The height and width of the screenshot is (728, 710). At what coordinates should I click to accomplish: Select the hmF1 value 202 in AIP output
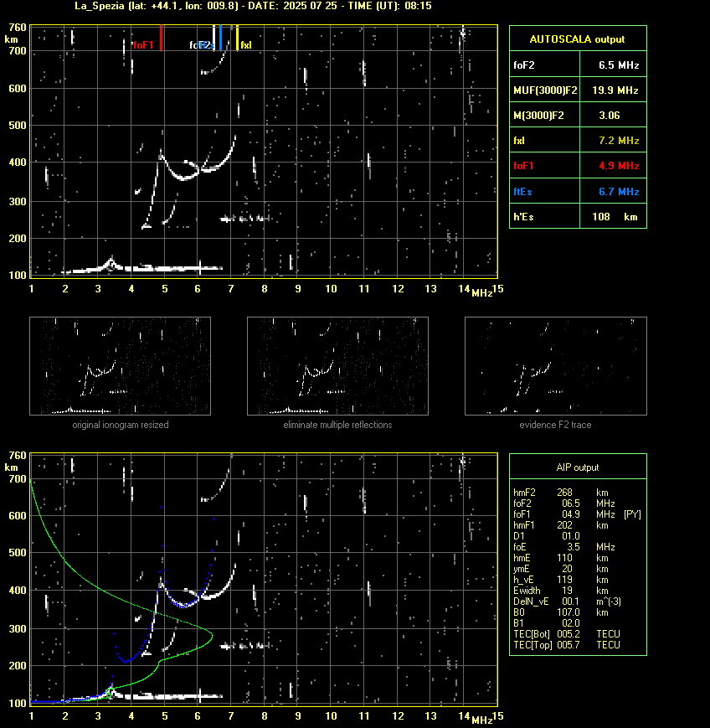(x=565, y=525)
